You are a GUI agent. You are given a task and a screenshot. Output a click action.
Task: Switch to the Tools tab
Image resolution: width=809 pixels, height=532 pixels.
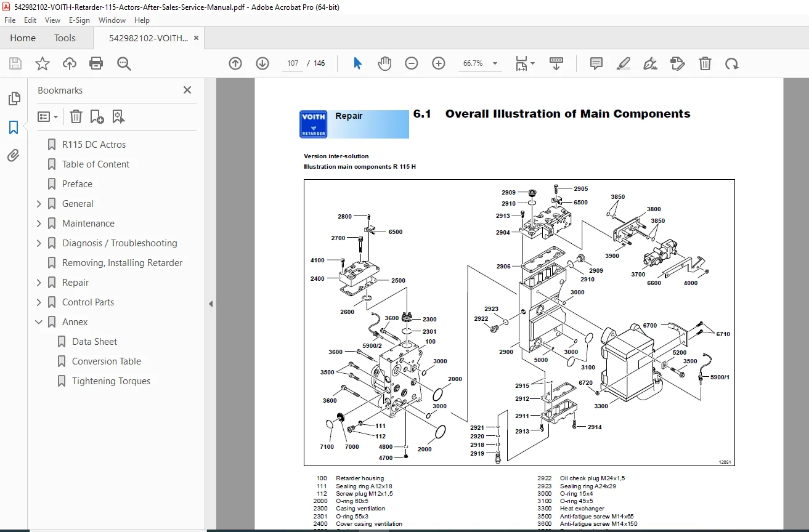coord(65,38)
